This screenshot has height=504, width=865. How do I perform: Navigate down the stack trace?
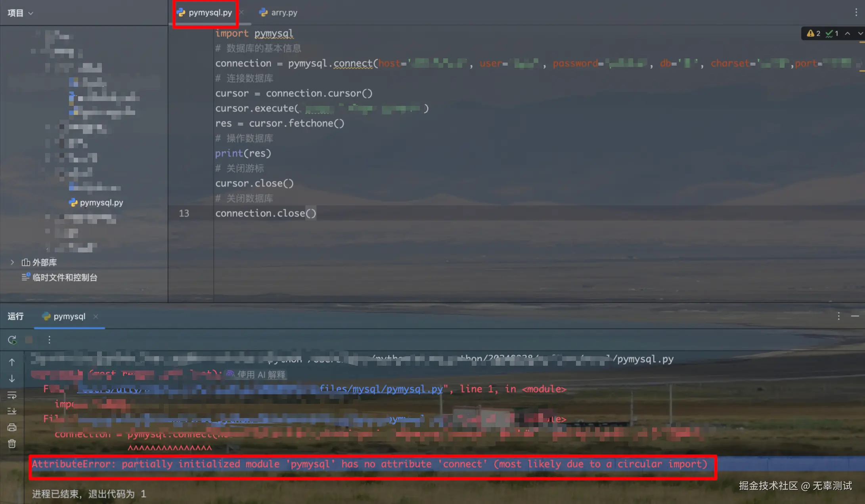tap(12, 378)
